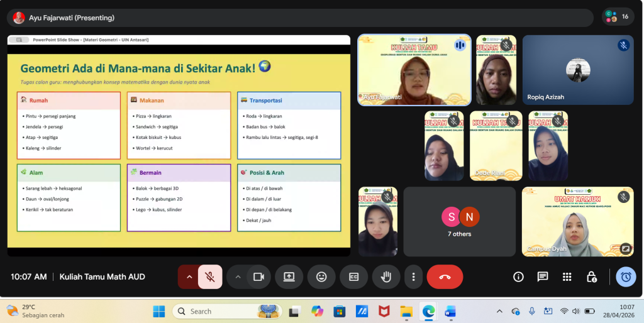Click muted mic icon on Campus Dyah tile
644x323 pixels.
point(623,197)
